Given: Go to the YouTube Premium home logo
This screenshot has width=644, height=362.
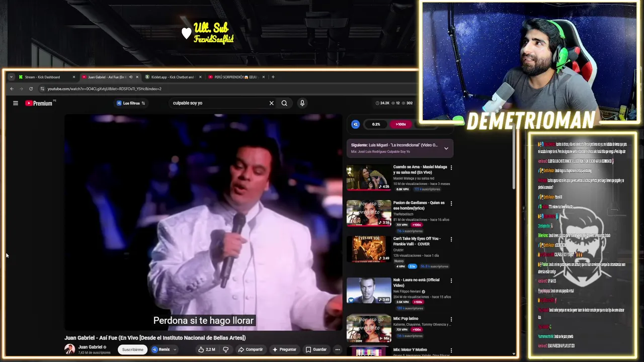Looking at the screenshot, I should (40, 103).
